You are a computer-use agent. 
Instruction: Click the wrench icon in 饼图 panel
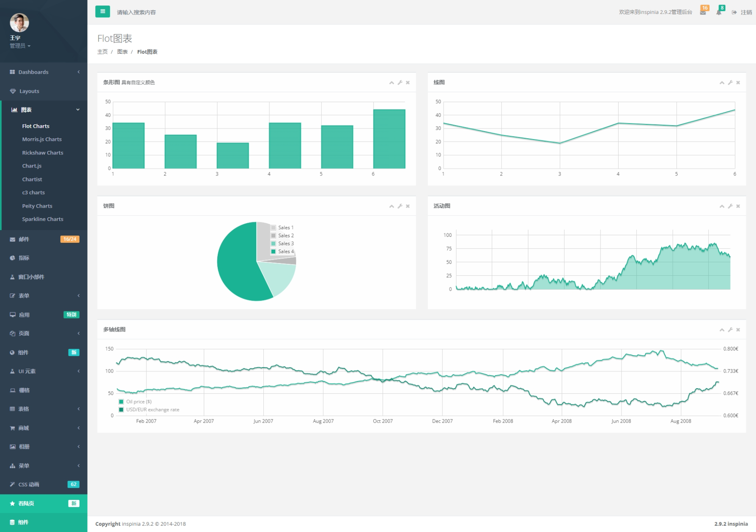click(400, 206)
